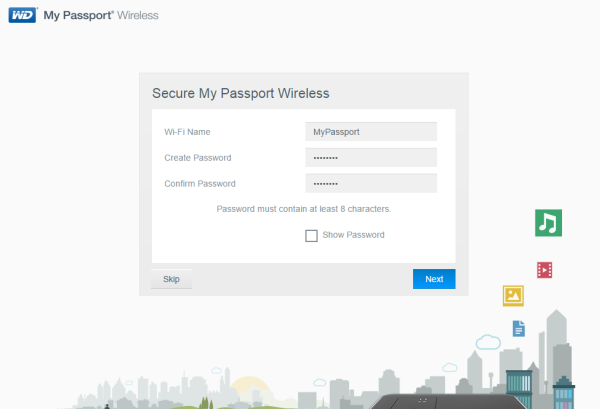Click the red video film icon
Image resolution: width=600 pixels, height=409 pixels.
click(x=544, y=269)
